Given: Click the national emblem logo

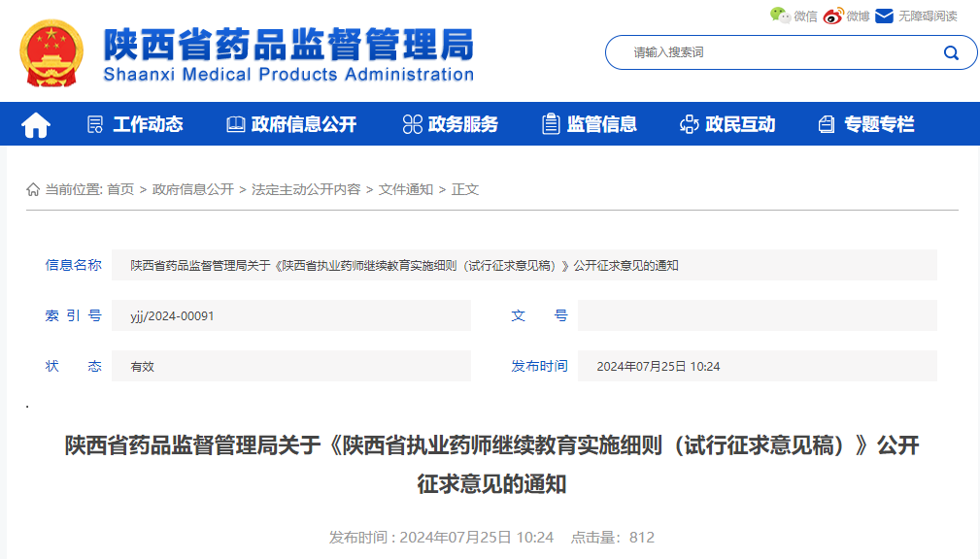Looking at the screenshot, I should coord(51,52).
